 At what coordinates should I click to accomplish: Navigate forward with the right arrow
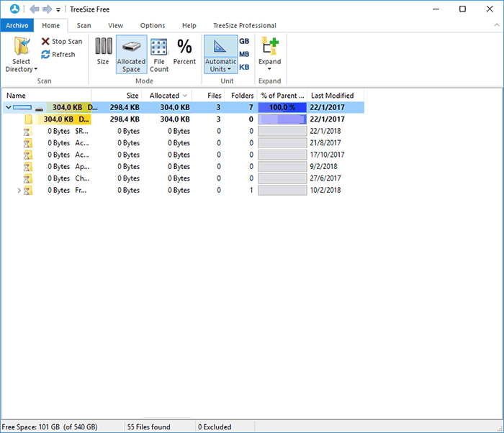point(47,9)
